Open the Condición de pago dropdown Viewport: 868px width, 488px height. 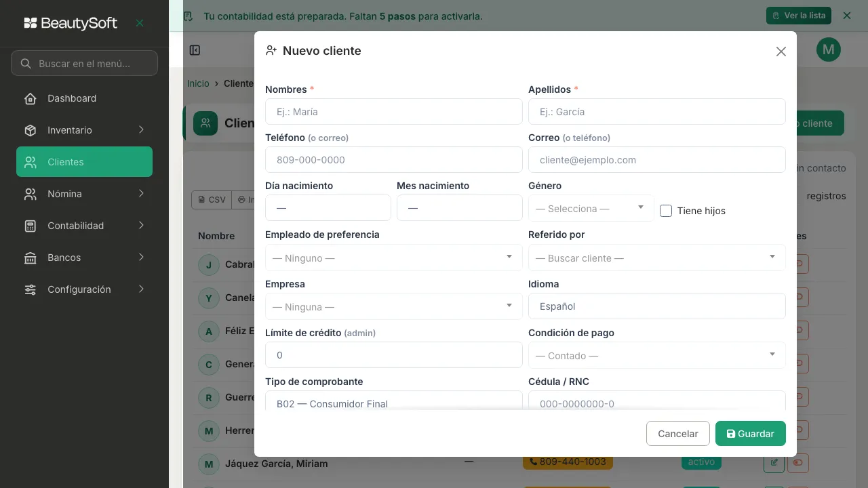(x=656, y=355)
